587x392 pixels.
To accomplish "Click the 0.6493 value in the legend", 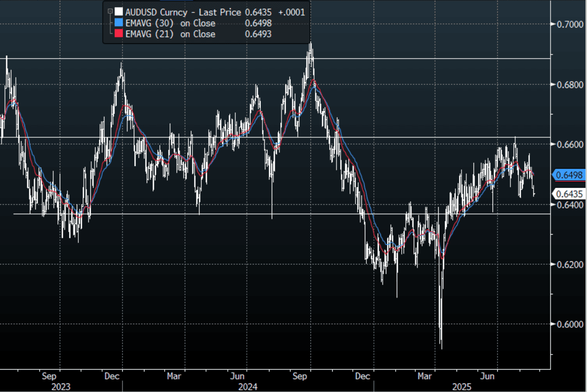I will pyautogui.click(x=258, y=34).
